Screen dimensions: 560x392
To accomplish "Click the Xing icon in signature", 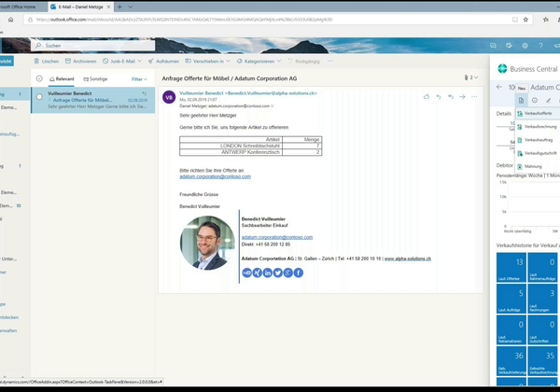I will [258, 273].
